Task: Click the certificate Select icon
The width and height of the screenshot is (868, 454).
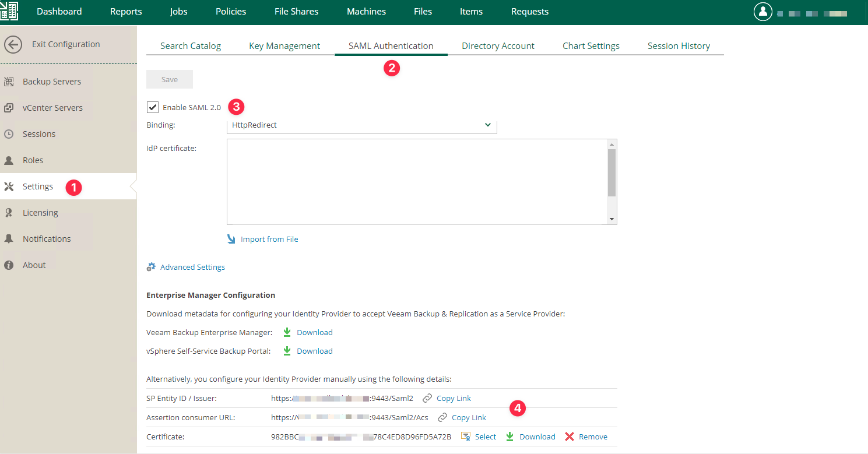Action: pos(466,437)
